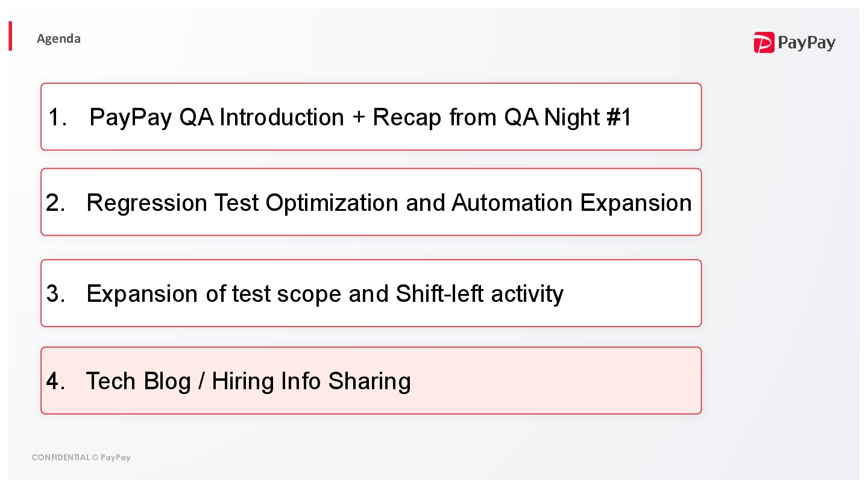Click the number 4 list marker
This screenshot has height=488, width=868.
pos(55,381)
